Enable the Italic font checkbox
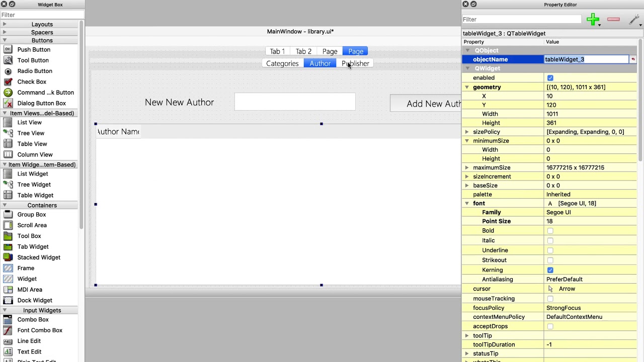 pyautogui.click(x=550, y=240)
